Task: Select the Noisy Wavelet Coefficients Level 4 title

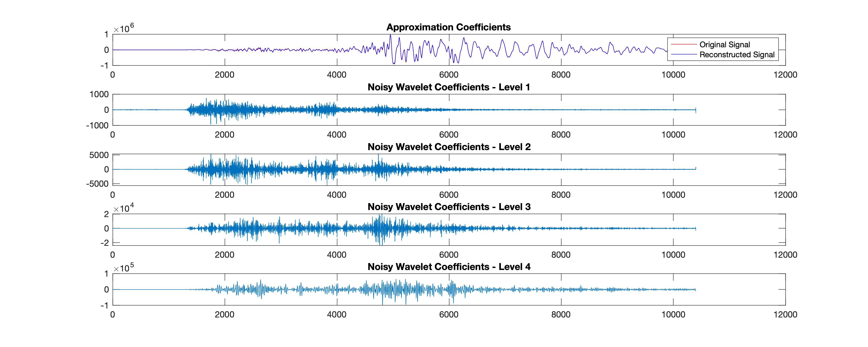Action: [449, 267]
